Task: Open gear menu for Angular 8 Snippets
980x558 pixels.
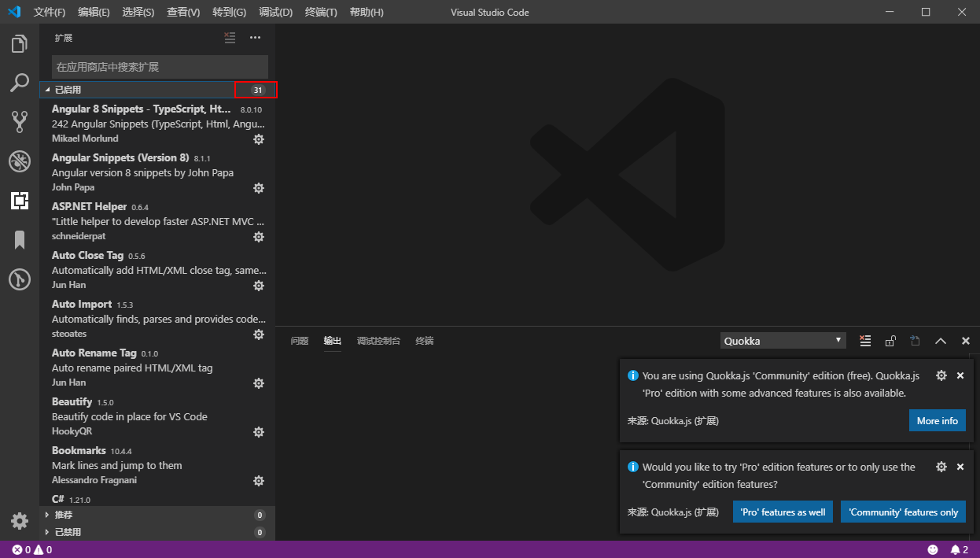Action: (x=259, y=139)
